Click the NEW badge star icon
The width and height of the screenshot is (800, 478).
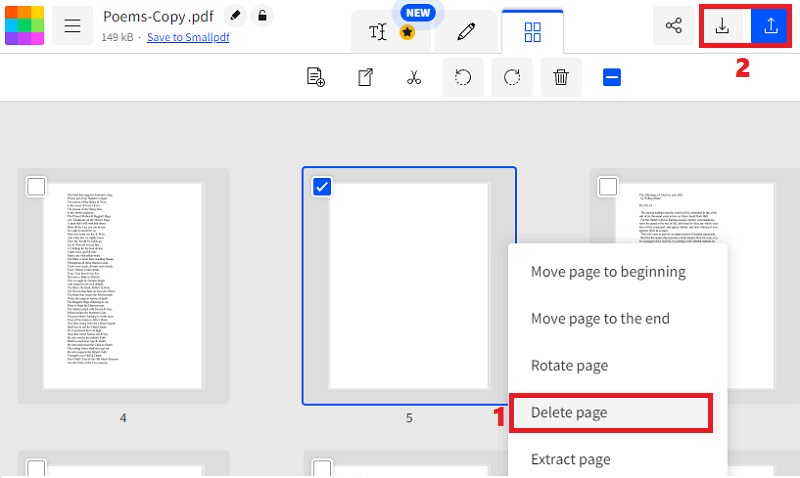click(407, 33)
